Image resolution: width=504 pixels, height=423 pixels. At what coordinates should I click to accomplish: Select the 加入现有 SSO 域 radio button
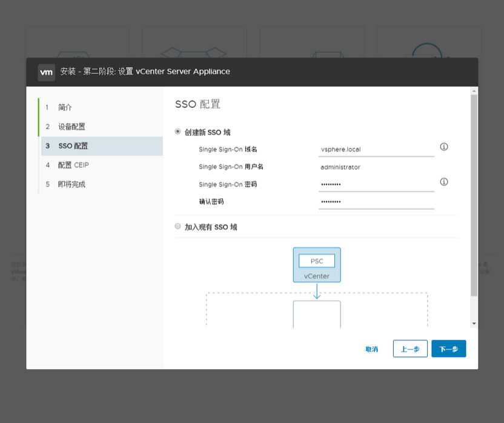177,226
